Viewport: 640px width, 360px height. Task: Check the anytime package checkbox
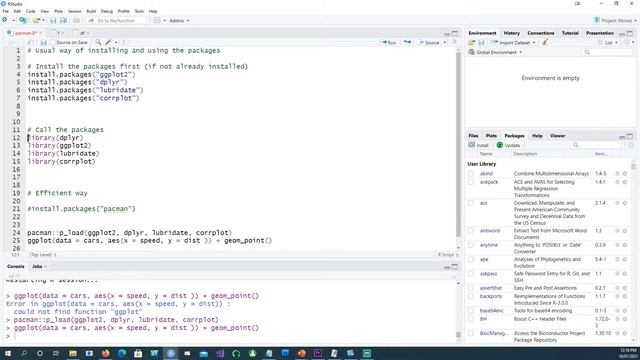click(471, 245)
